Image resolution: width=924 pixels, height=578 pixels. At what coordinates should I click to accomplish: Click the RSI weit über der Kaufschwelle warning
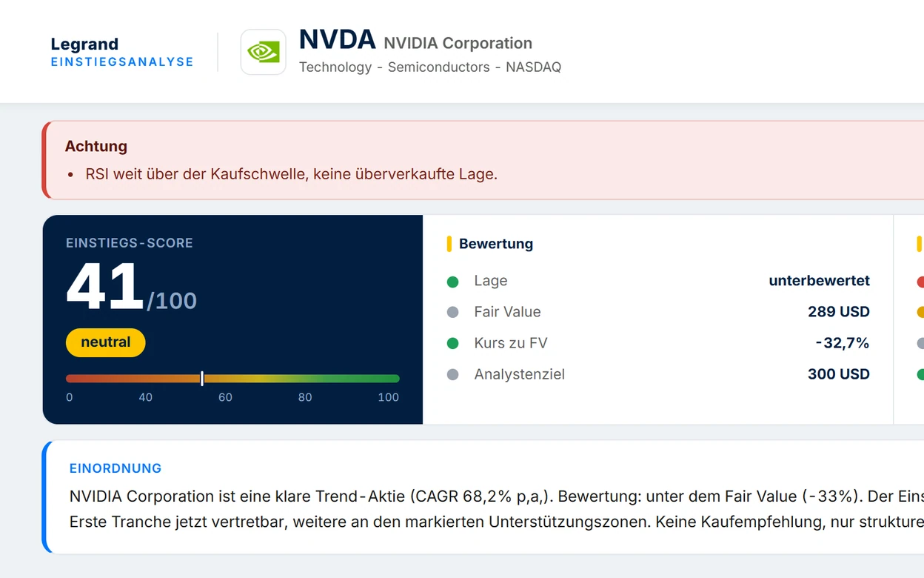pyautogui.click(x=292, y=174)
